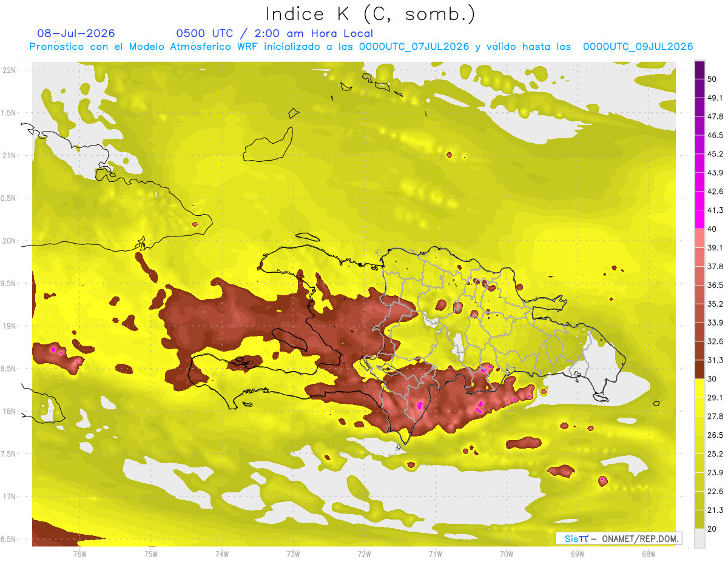The height and width of the screenshot is (562, 728).
Task: Select the latitude label "19N"
Action: [9, 326]
